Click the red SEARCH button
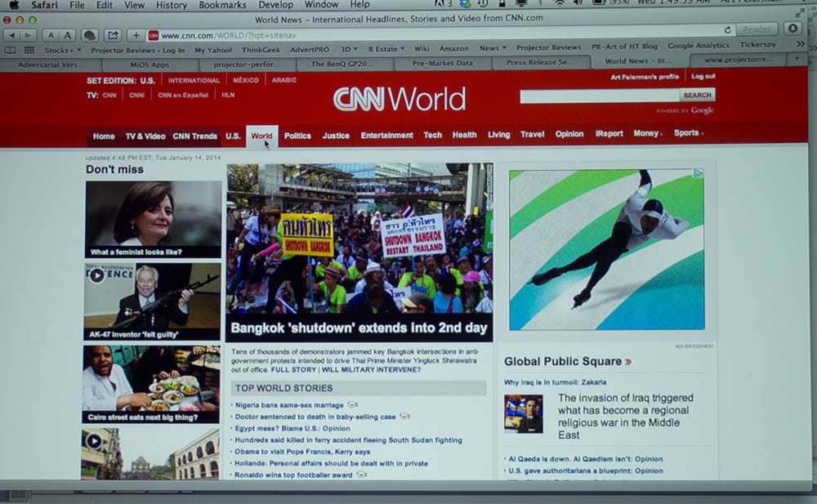 tap(697, 95)
